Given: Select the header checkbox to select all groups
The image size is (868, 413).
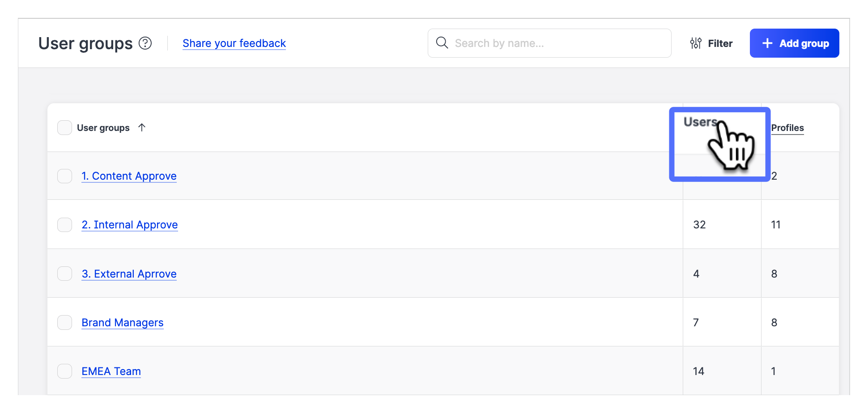Looking at the screenshot, I should [64, 127].
